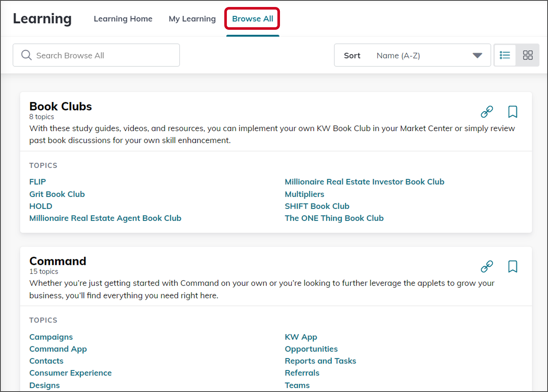Open Millionaire Real Estate Investor Book Club
548x392 pixels.
click(x=364, y=182)
